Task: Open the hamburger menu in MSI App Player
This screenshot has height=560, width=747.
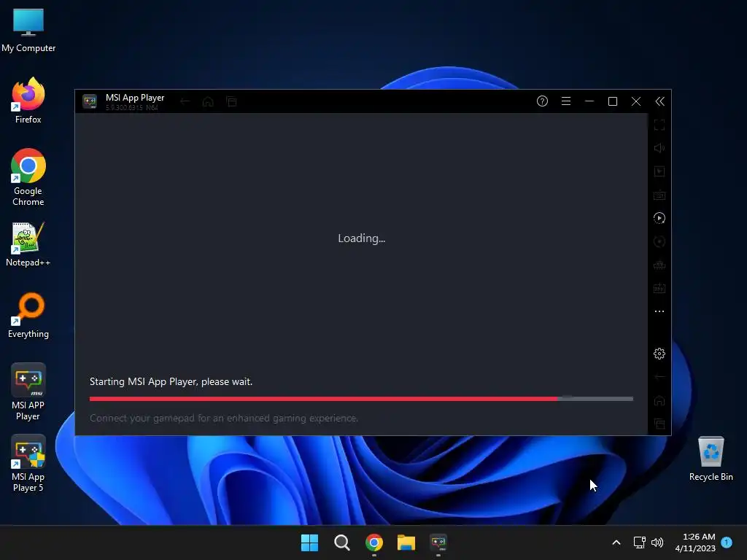Action: click(566, 101)
